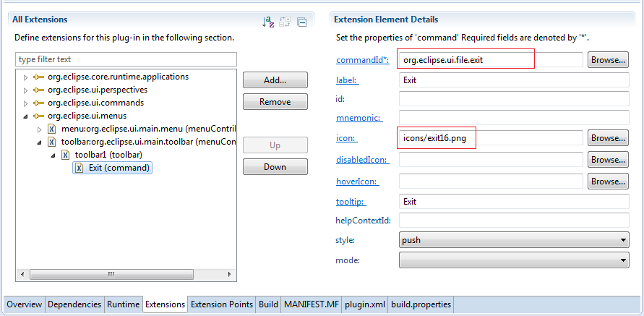
Task: Expand org.eclipse.ui.commands node
Action: [x=25, y=103]
